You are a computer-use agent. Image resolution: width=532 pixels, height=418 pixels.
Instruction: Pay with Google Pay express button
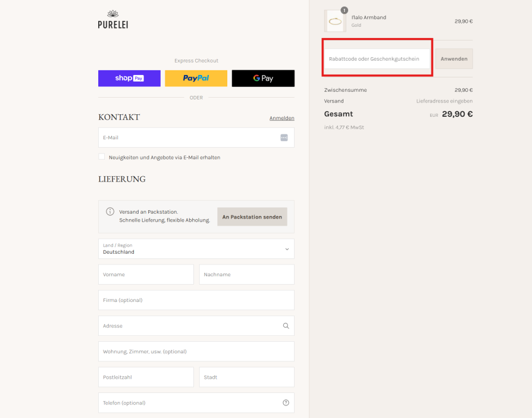point(263,79)
